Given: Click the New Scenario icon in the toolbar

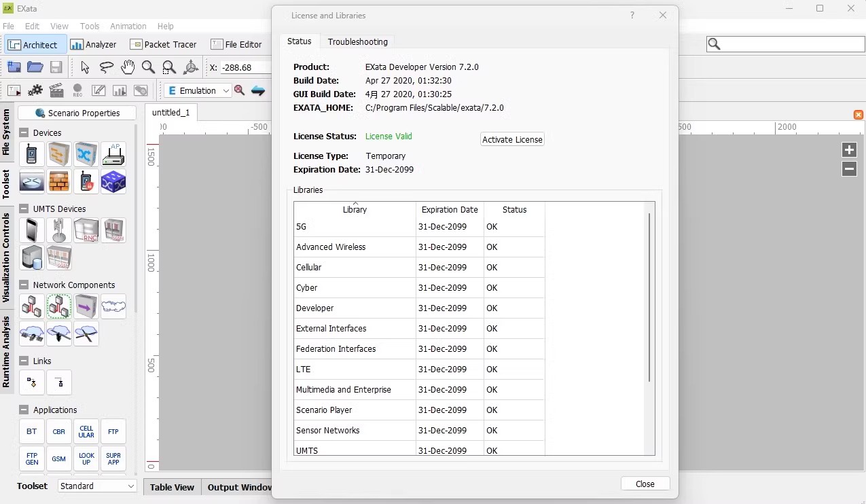Looking at the screenshot, I should 14,67.
